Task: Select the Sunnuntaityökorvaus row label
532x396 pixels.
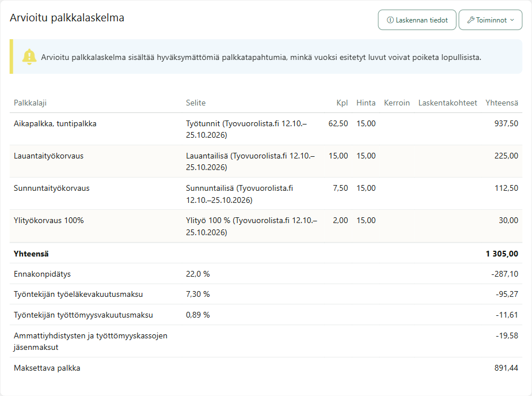Action: click(52, 188)
